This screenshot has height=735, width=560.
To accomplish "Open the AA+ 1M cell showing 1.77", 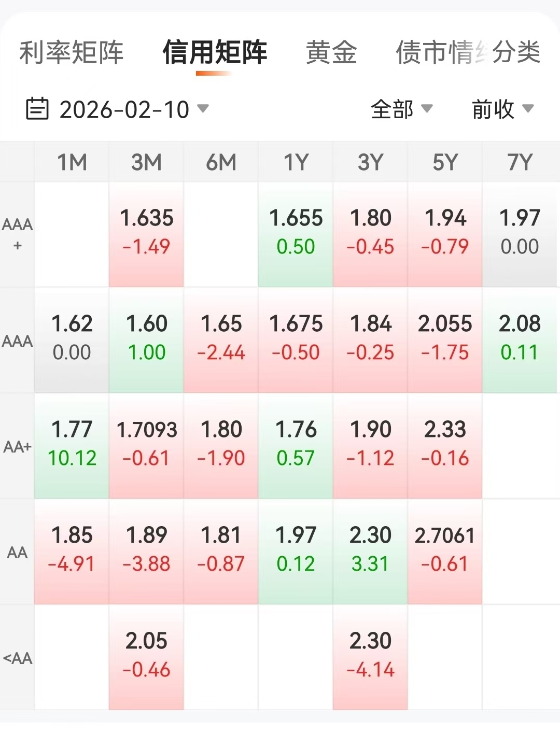I will click(x=72, y=445).
